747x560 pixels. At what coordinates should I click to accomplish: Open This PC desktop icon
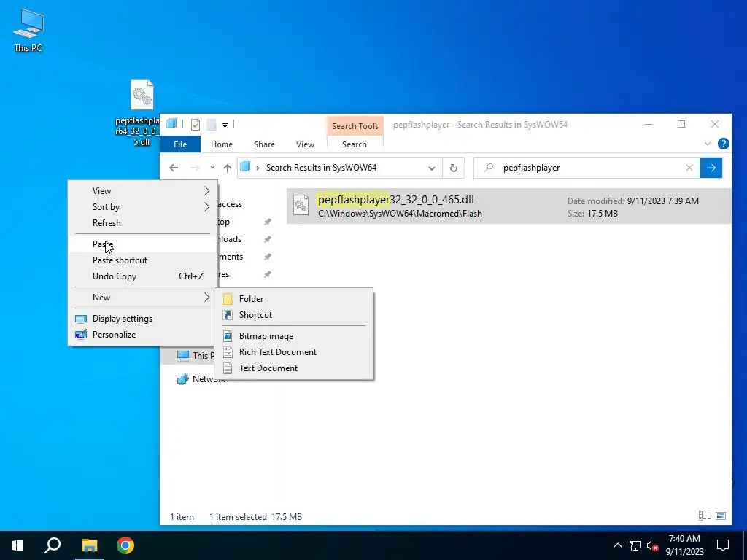pyautogui.click(x=28, y=29)
